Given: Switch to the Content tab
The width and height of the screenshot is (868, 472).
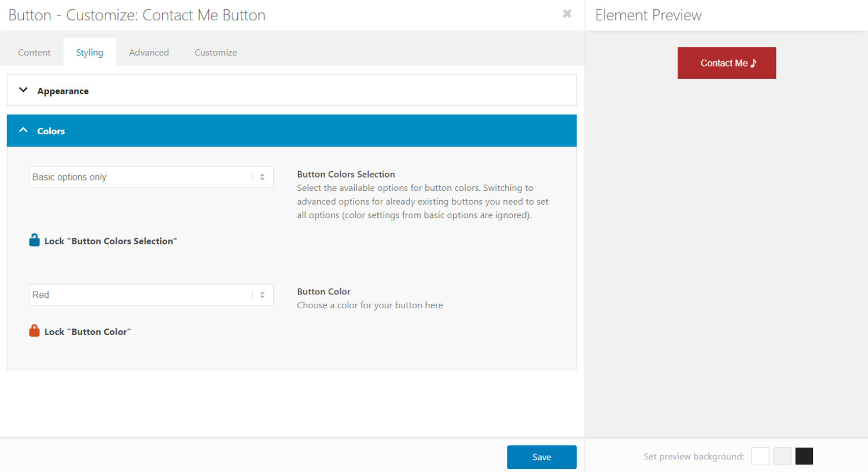Looking at the screenshot, I should tap(34, 52).
